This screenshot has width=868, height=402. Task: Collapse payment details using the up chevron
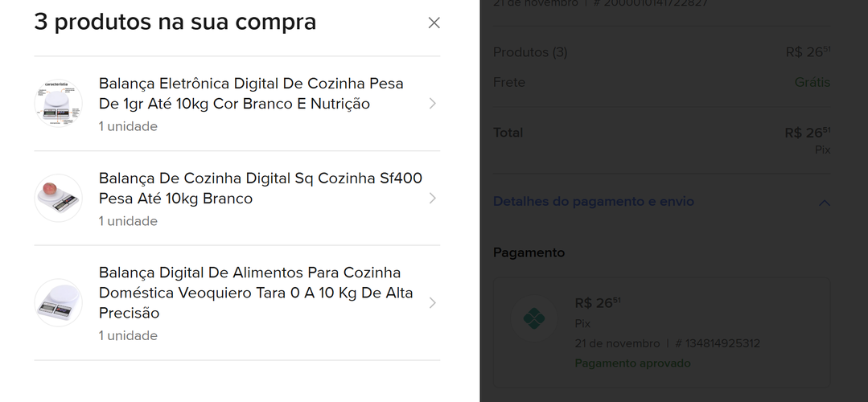(x=824, y=203)
